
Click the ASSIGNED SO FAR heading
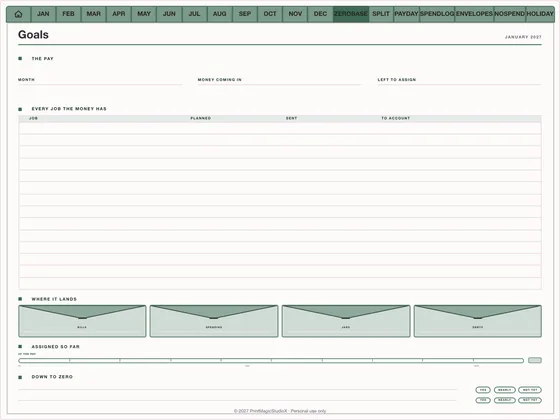[x=56, y=347]
